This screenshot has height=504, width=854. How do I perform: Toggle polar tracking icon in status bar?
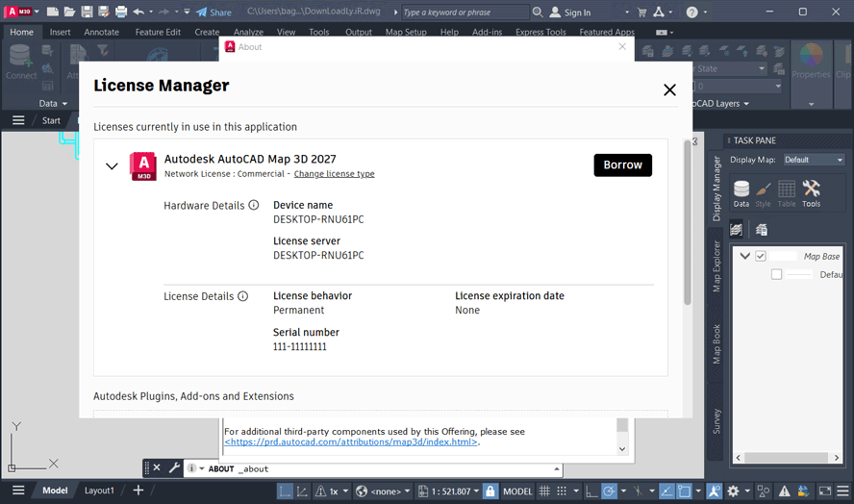(609, 491)
